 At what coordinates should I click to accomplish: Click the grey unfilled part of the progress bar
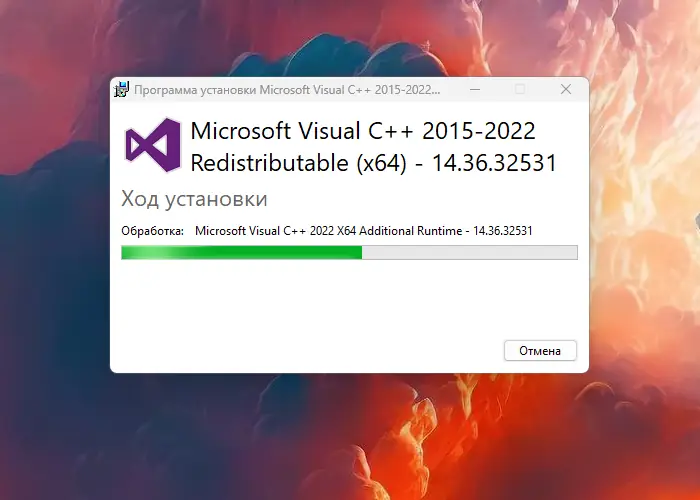point(470,252)
